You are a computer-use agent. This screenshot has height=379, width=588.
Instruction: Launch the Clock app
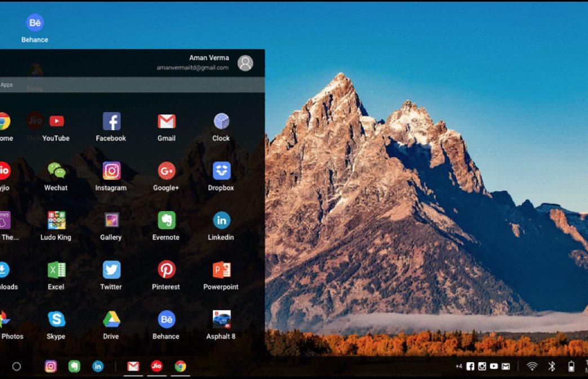click(x=221, y=122)
